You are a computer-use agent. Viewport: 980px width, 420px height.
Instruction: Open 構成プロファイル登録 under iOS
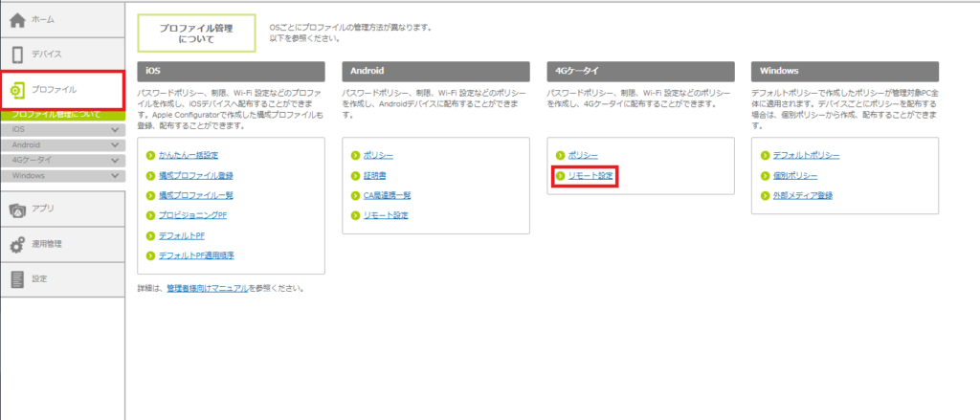(197, 175)
